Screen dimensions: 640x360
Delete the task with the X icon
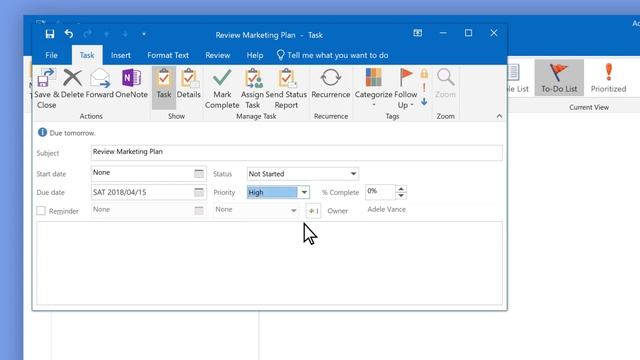[73, 84]
